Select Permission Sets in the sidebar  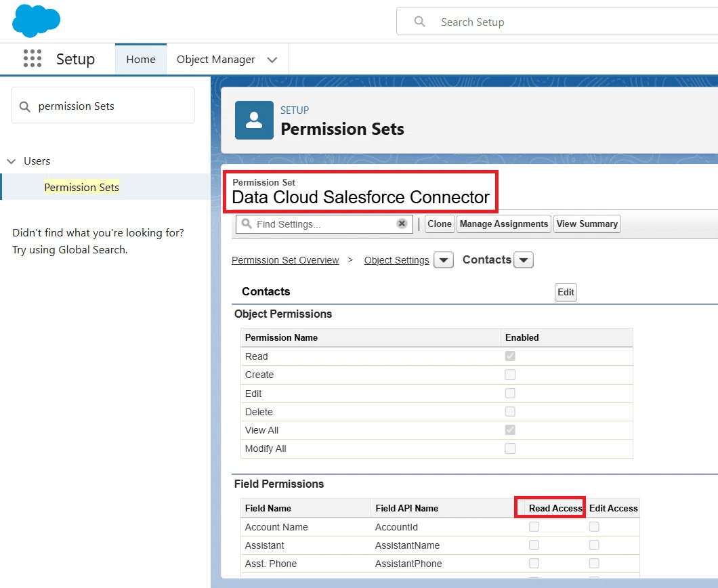(x=81, y=187)
